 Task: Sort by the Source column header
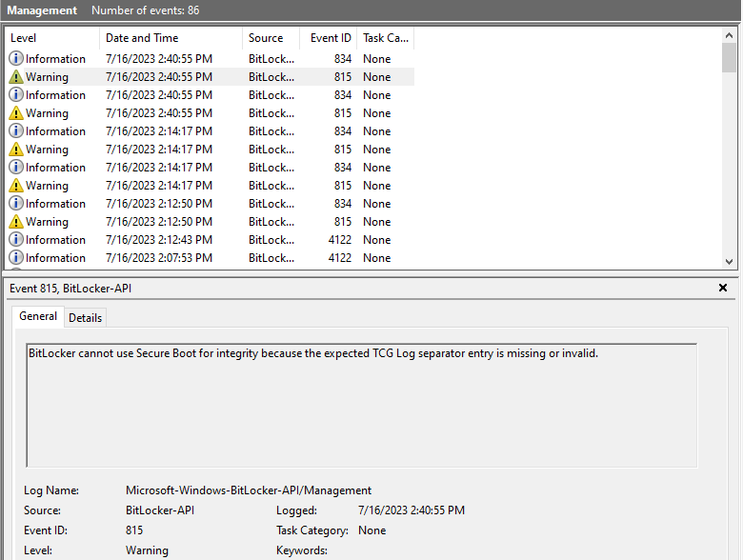click(x=271, y=38)
